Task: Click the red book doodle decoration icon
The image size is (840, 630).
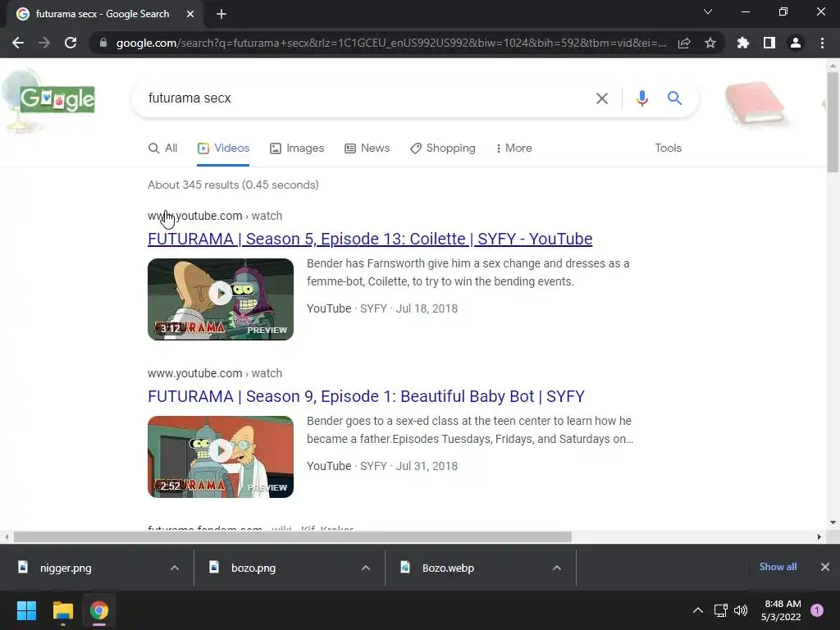Action: click(x=755, y=104)
